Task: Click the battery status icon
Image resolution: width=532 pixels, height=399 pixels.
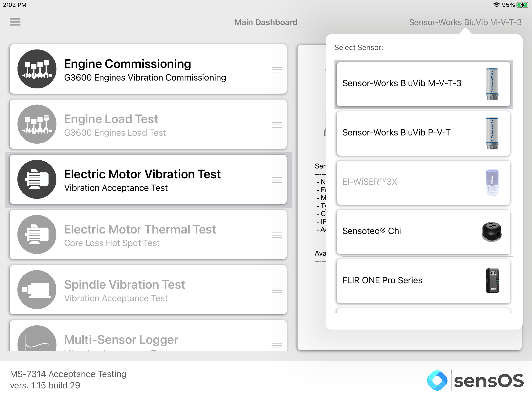Action: 523,5
